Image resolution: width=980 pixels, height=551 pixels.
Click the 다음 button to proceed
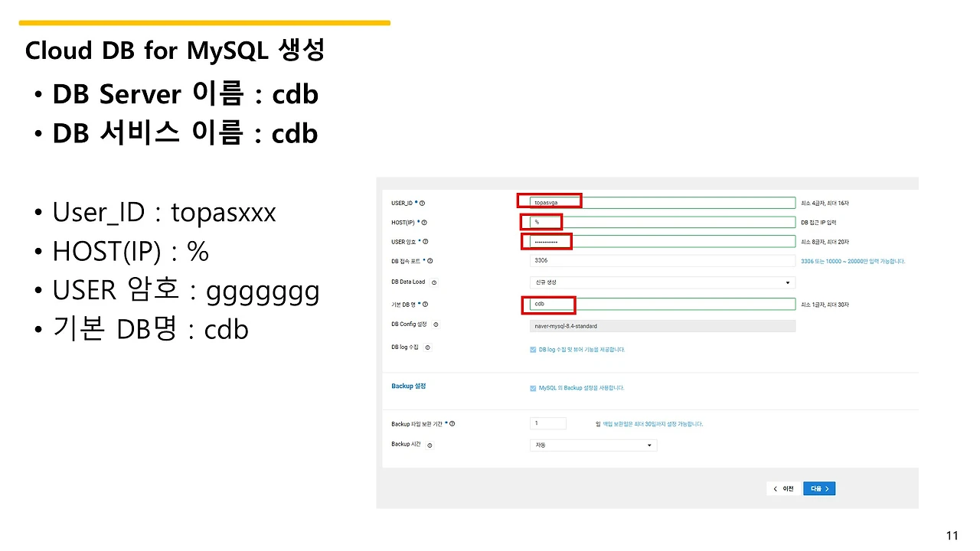pos(818,488)
